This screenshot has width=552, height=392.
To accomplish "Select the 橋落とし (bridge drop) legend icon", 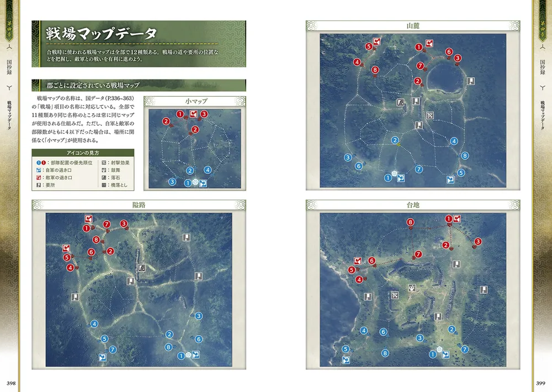I will 103,184.
